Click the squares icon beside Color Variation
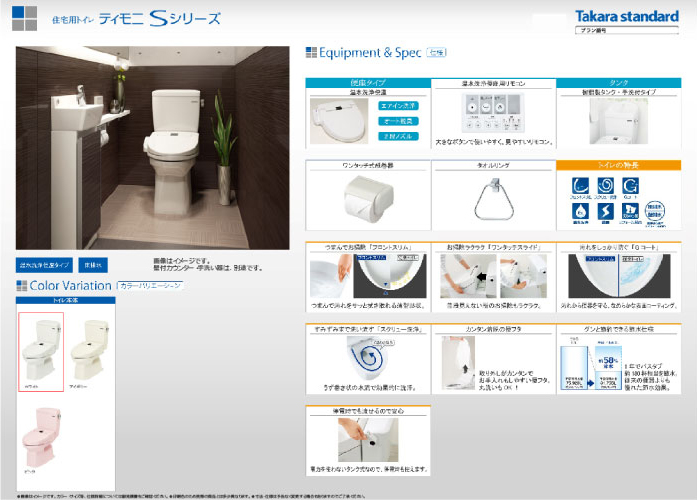 [21, 285]
